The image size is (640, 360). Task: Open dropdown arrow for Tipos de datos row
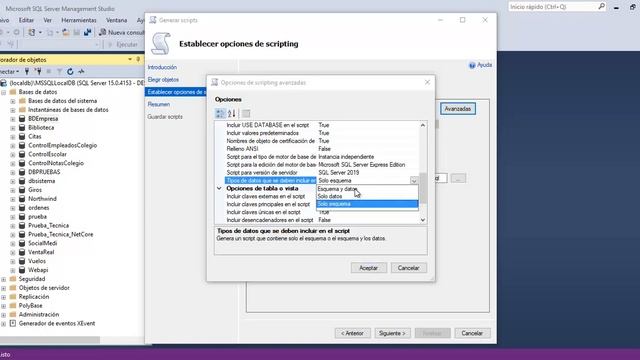tap(414, 180)
